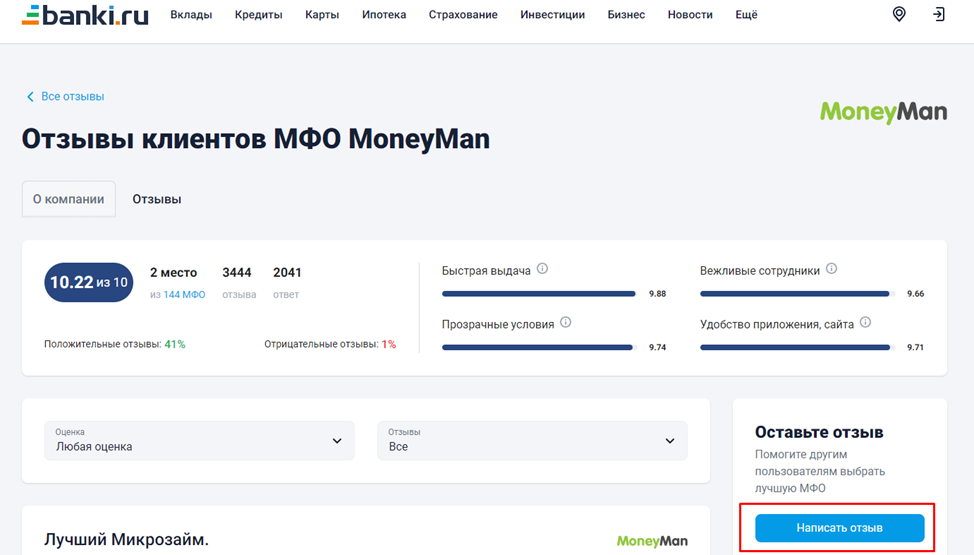Viewport: 974px width, 555px height.
Task: Click the Удобство приложения rating bar
Action: click(x=797, y=347)
